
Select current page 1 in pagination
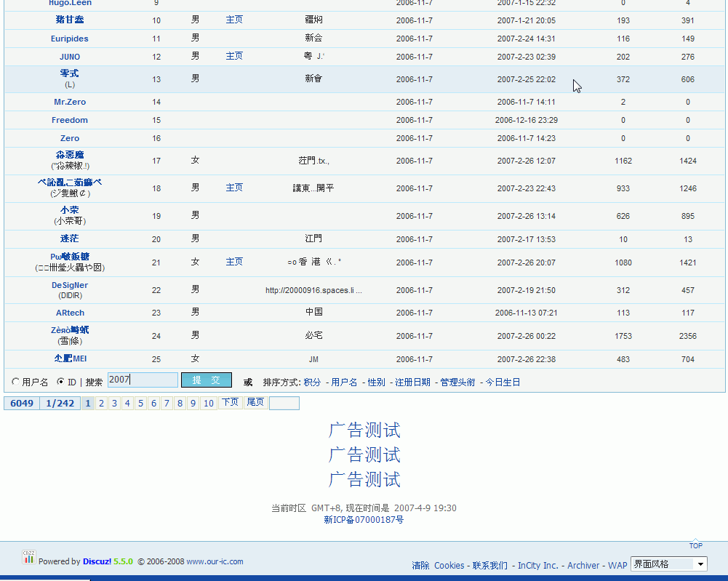pyautogui.click(x=88, y=404)
